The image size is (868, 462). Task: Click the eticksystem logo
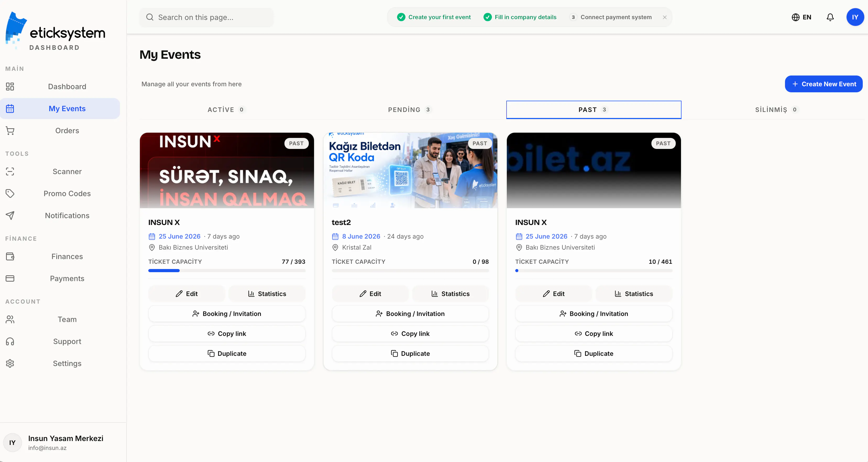click(55, 31)
